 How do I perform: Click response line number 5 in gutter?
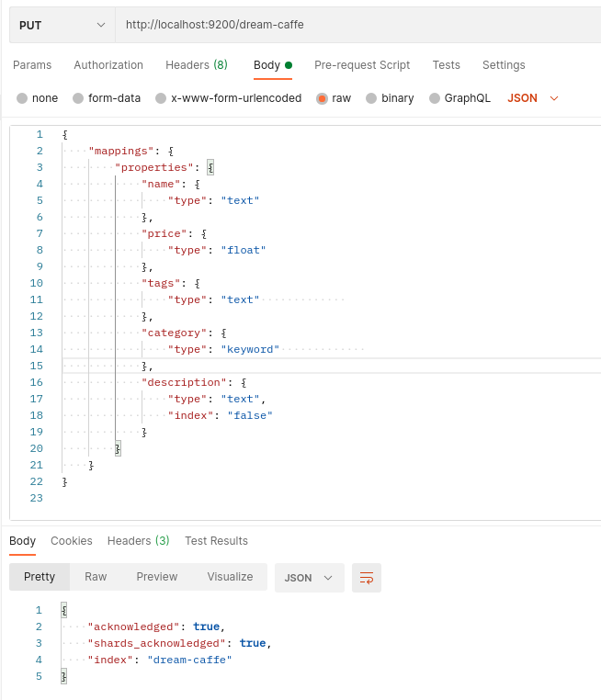(x=39, y=677)
